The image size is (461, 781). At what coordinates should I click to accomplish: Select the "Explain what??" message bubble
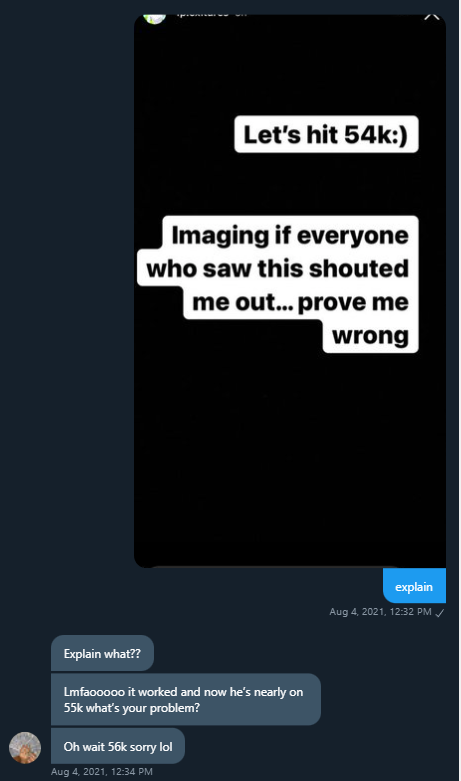coord(103,653)
